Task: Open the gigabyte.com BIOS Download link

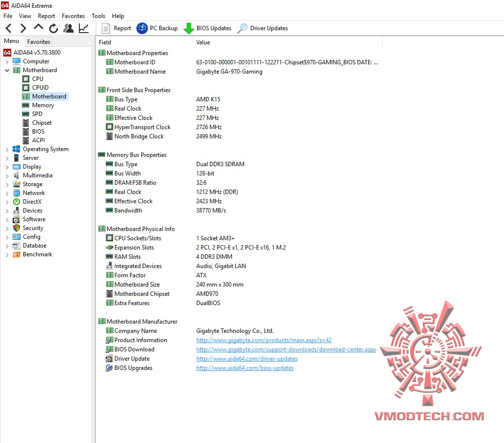Action: click(286, 349)
